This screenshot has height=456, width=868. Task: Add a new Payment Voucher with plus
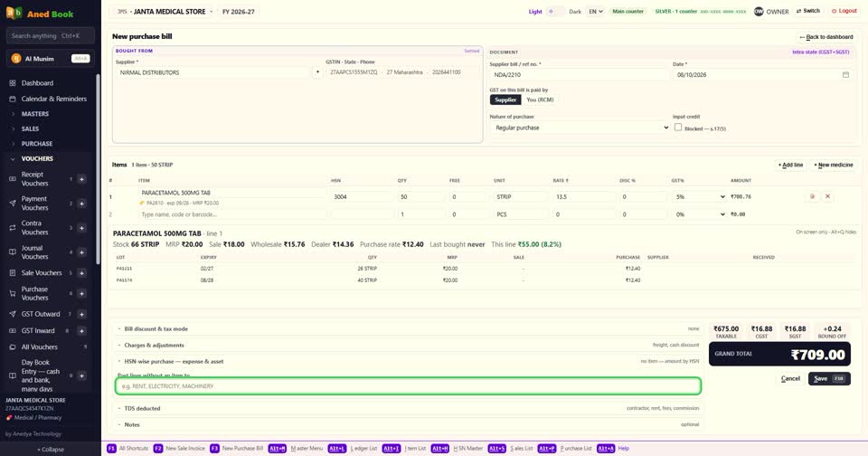click(81, 204)
